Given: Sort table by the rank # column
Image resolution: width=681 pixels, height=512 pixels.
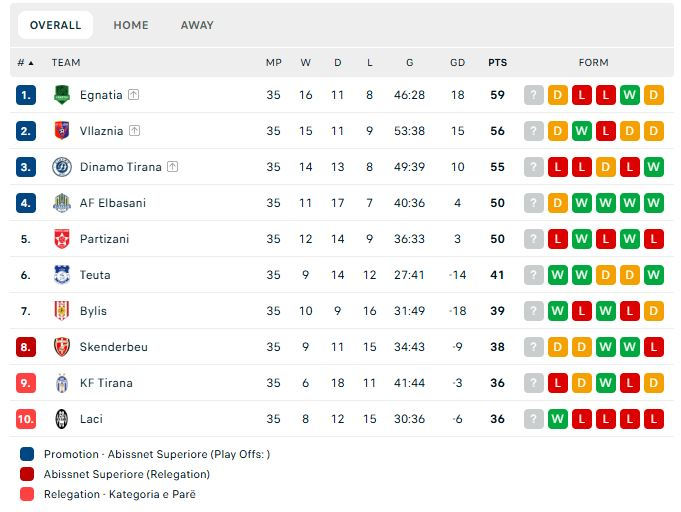Looking at the screenshot, I should pyautogui.click(x=25, y=62).
